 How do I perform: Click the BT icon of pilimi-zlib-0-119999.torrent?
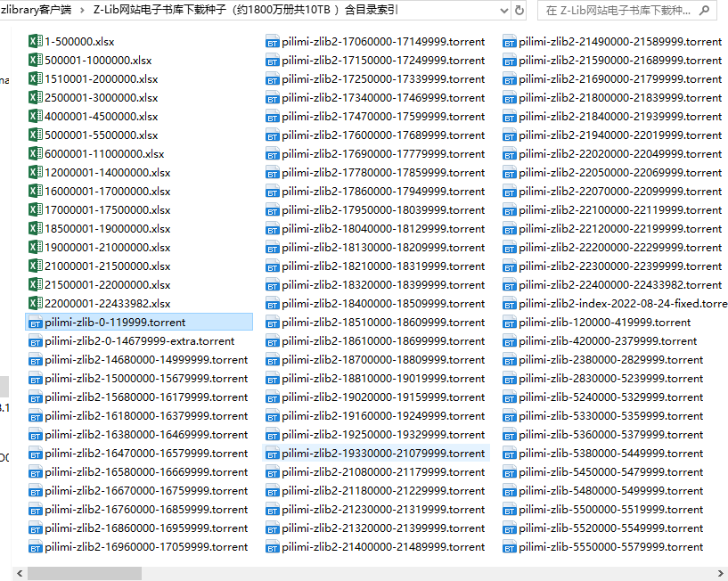pos(36,323)
